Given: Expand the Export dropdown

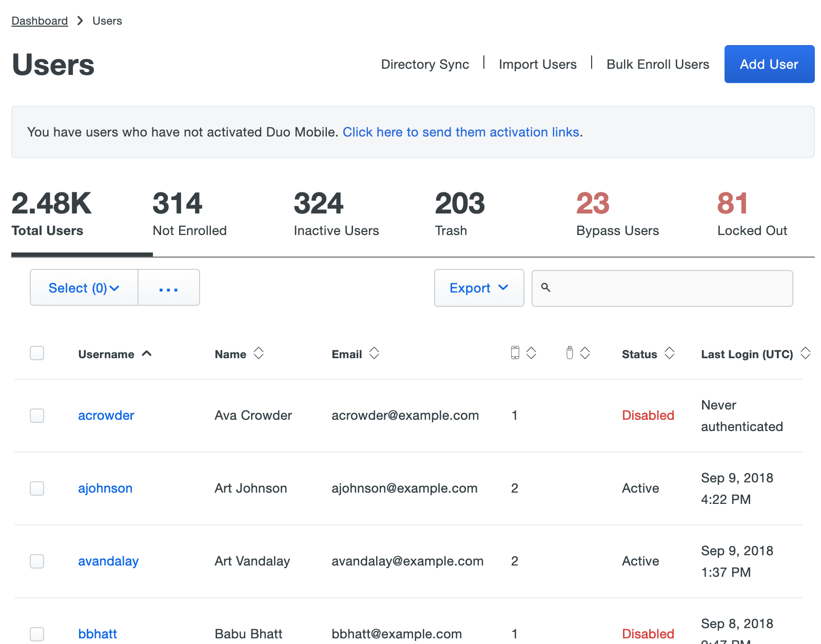Looking at the screenshot, I should [x=479, y=288].
